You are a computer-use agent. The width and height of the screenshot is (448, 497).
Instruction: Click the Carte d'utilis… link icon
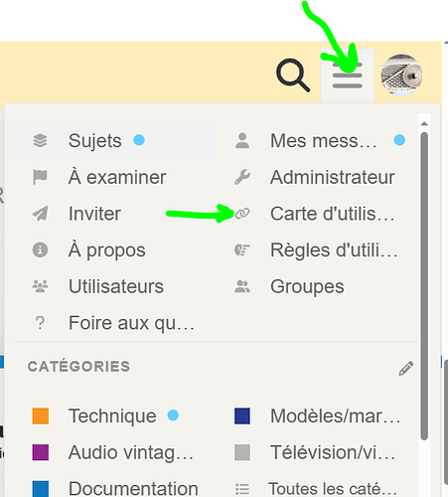coord(242,214)
